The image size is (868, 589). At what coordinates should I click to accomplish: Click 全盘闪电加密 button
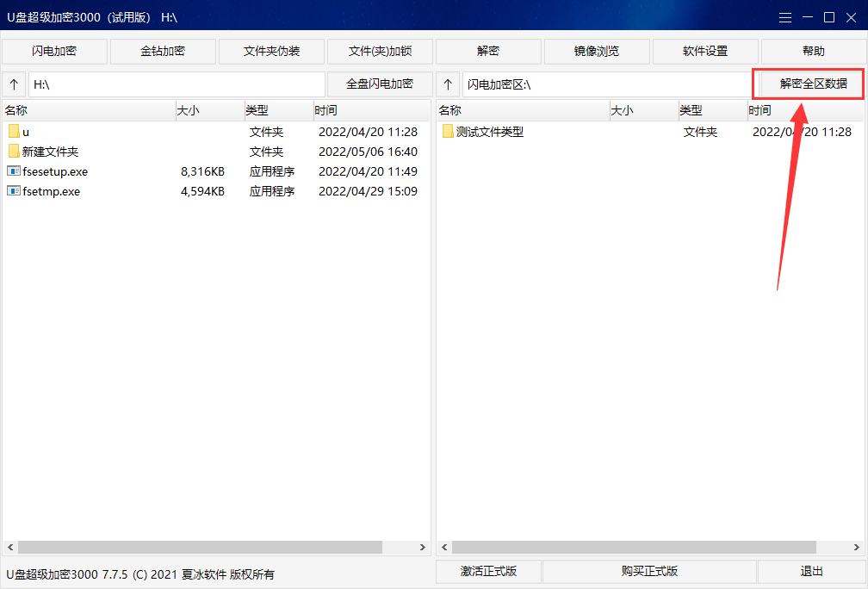(x=380, y=84)
